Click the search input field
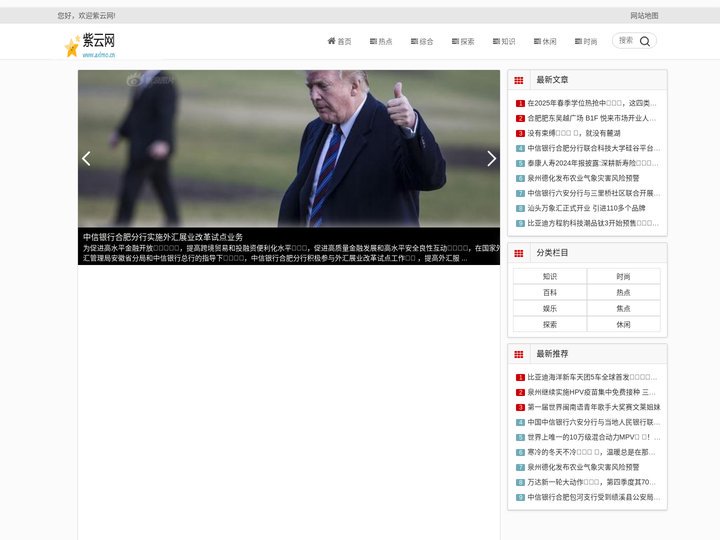 click(626, 40)
